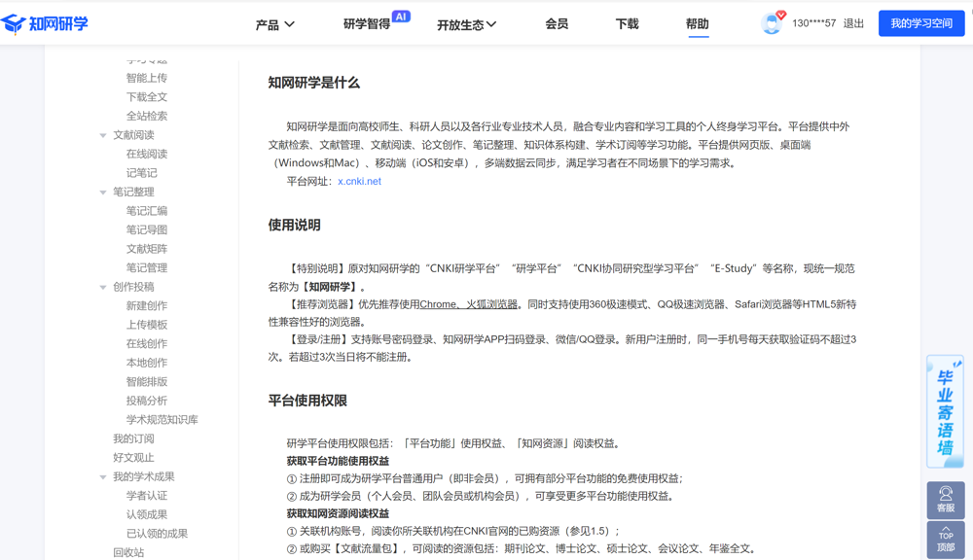Click the 使用说明 heading
973x560 pixels.
(294, 226)
